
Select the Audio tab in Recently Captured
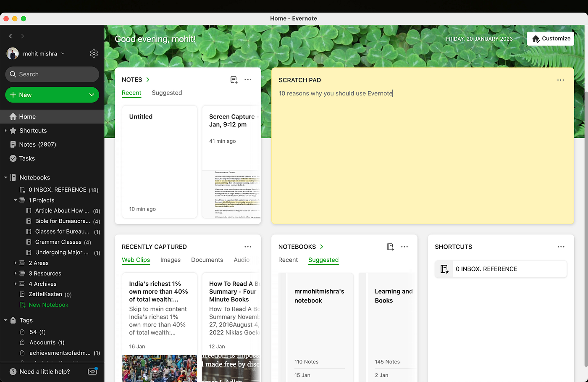[241, 260]
